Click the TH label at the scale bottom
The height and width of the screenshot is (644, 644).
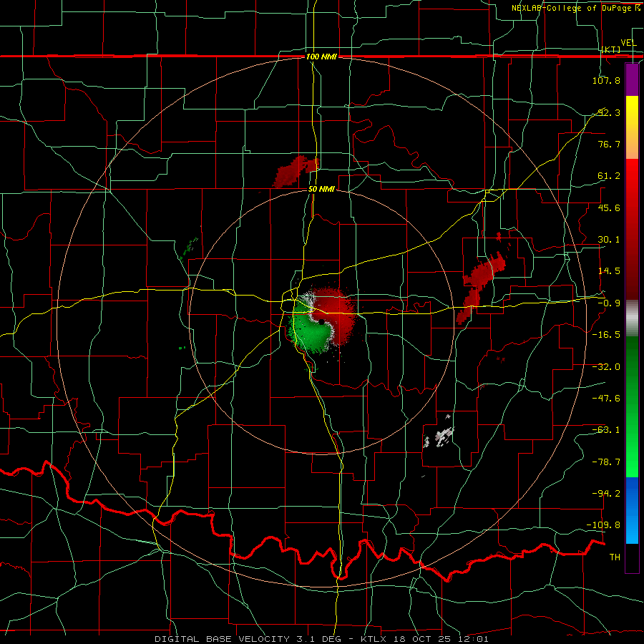[615, 557]
